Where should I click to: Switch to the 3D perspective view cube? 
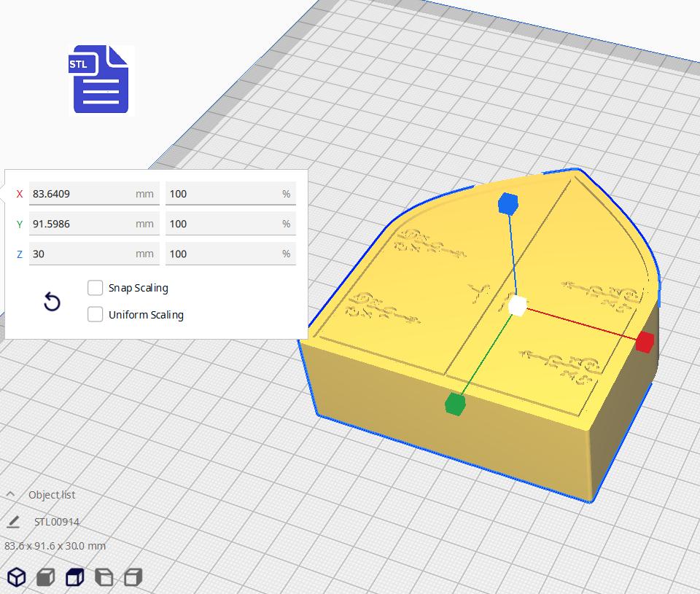tap(17, 578)
